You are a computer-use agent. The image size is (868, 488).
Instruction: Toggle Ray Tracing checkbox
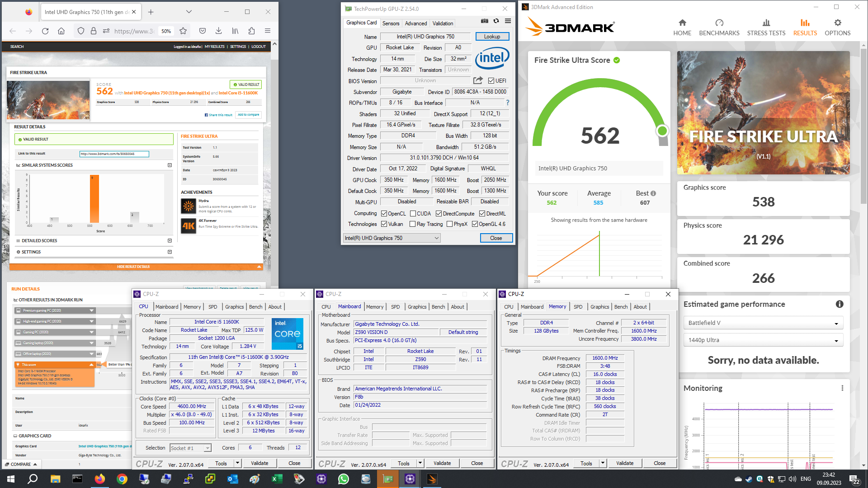click(412, 224)
